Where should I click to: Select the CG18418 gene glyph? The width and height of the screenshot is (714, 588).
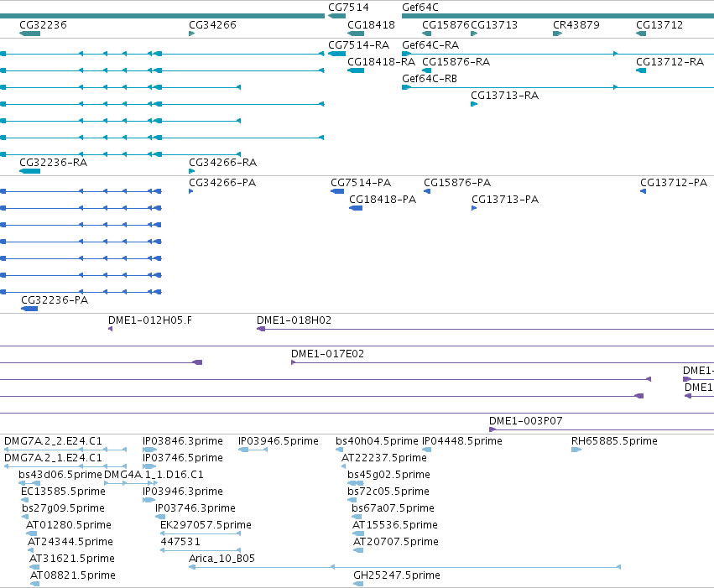click(356, 34)
